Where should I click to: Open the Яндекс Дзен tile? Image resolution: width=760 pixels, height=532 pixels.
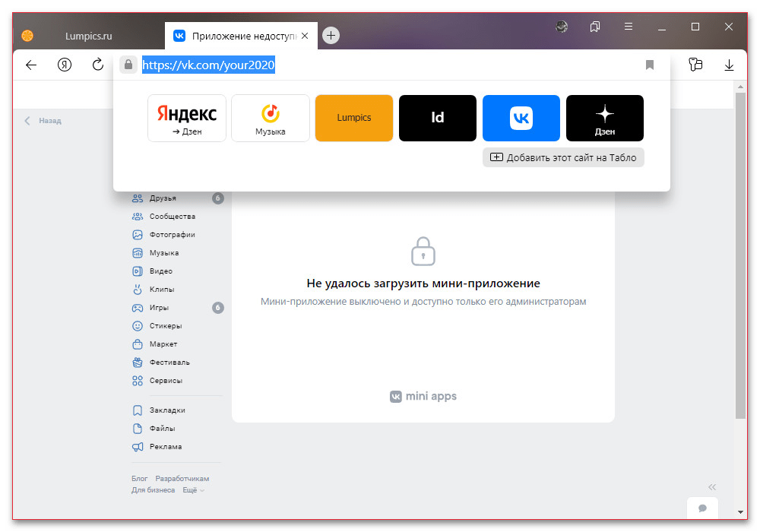(186, 118)
